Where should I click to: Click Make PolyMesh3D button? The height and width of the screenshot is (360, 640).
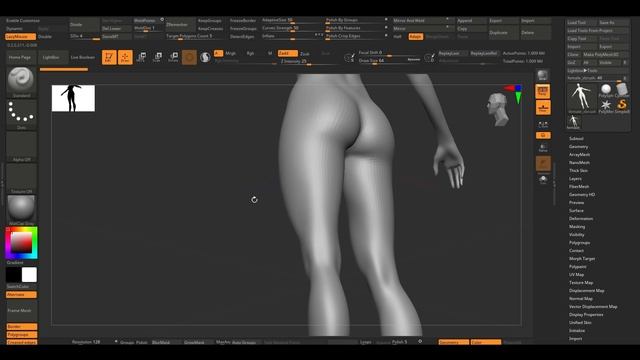point(605,55)
